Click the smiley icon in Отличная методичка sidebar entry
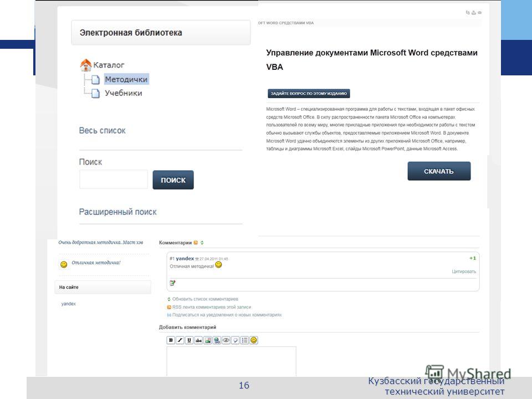 64,264
